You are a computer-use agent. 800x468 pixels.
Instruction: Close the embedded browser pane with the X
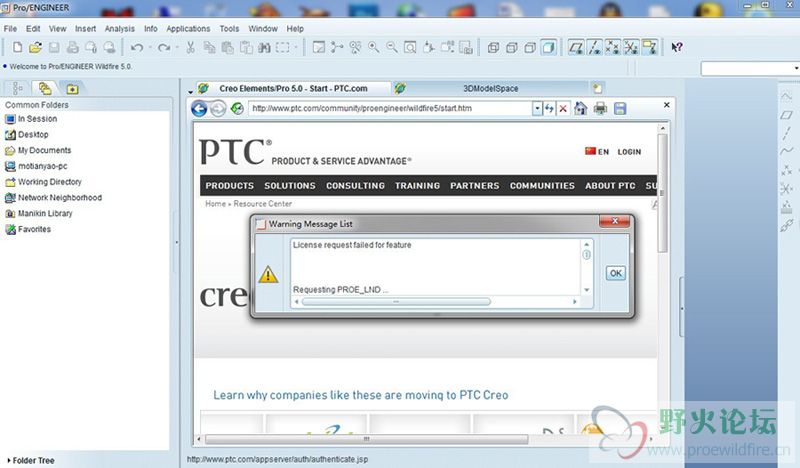(x=666, y=105)
